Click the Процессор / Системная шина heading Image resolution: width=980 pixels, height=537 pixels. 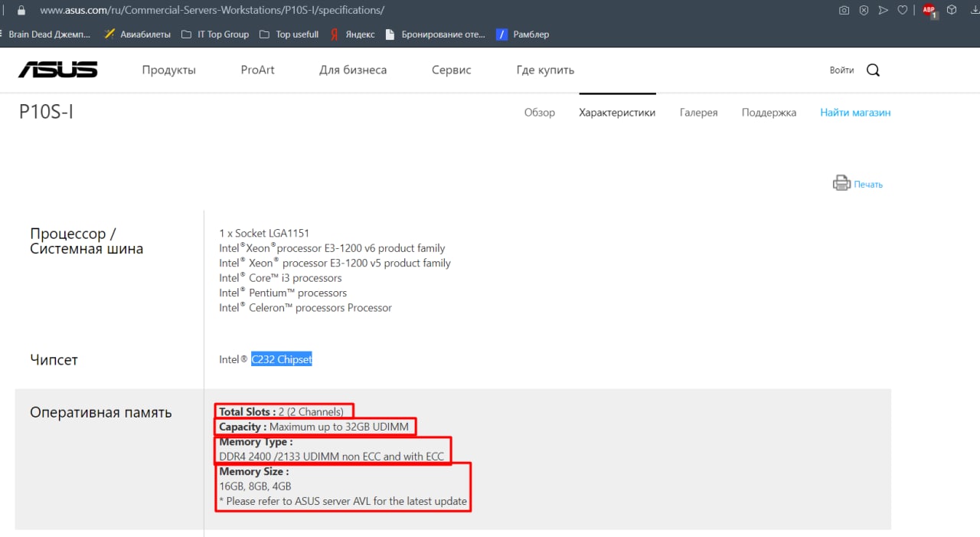click(87, 241)
